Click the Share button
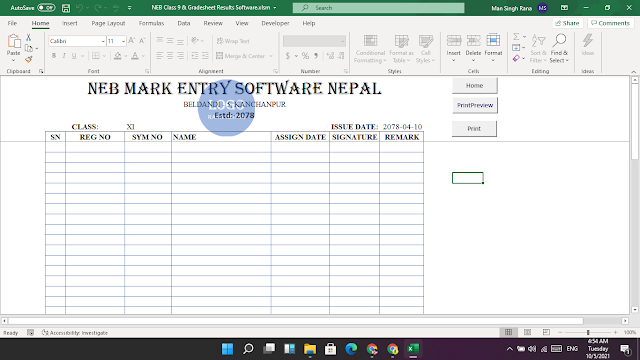The width and height of the screenshot is (640, 360). pyautogui.click(x=567, y=23)
